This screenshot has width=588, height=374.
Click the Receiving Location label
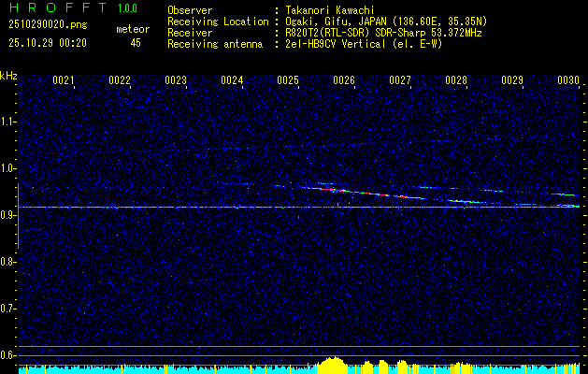pos(218,22)
